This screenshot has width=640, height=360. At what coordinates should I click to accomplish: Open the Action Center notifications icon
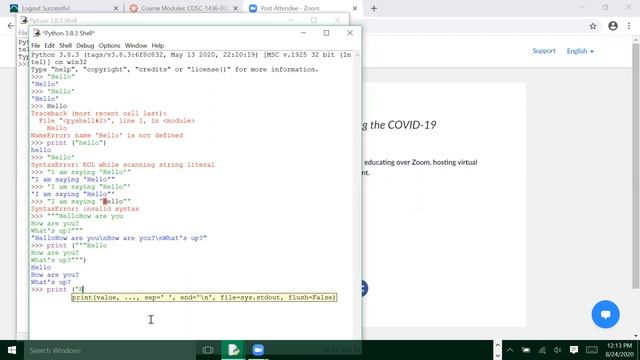pos(574,350)
